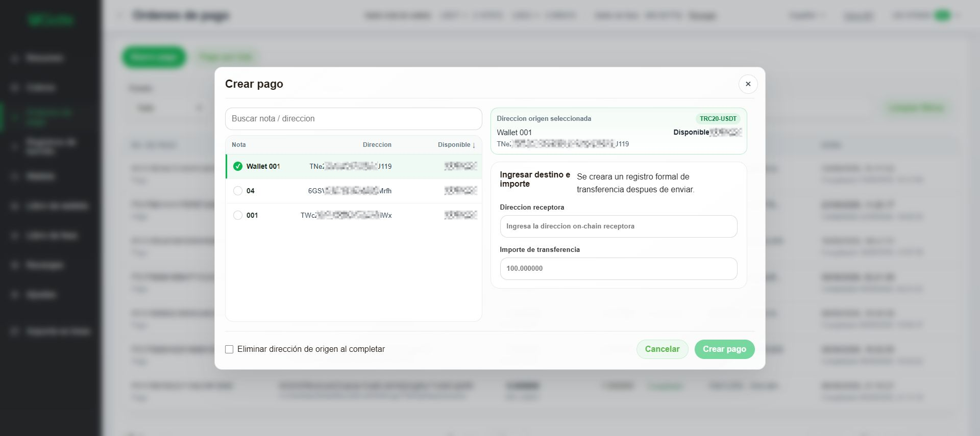Sort by Disponible column arrow
Screen dimensions: 980x436
coord(474,145)
